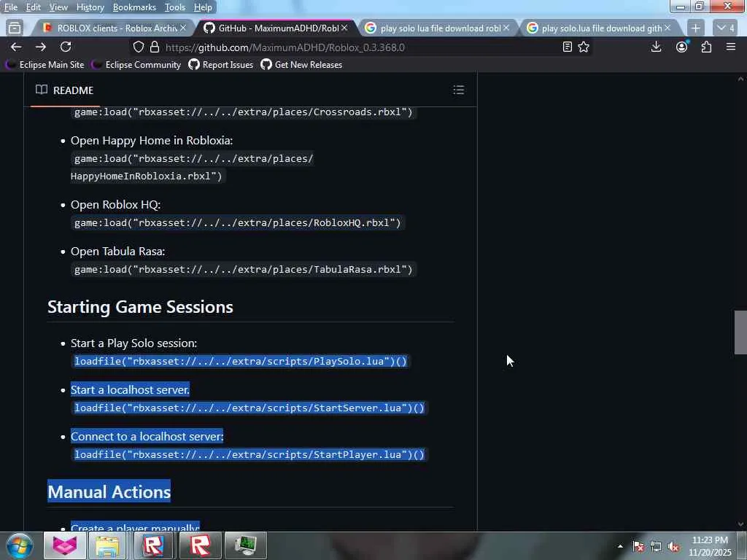
Task: View site security padlock info
Action: (x=155, y=47)
